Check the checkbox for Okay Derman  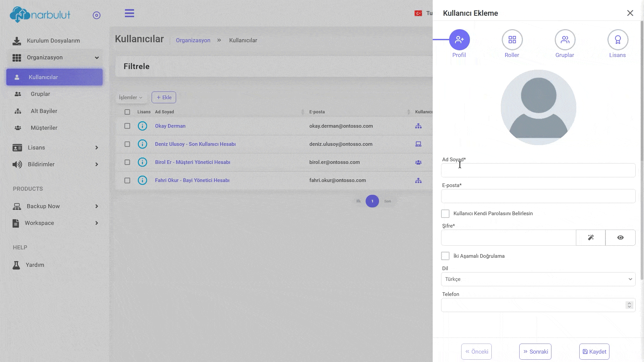pyautogui.click(x=127, y=126)
